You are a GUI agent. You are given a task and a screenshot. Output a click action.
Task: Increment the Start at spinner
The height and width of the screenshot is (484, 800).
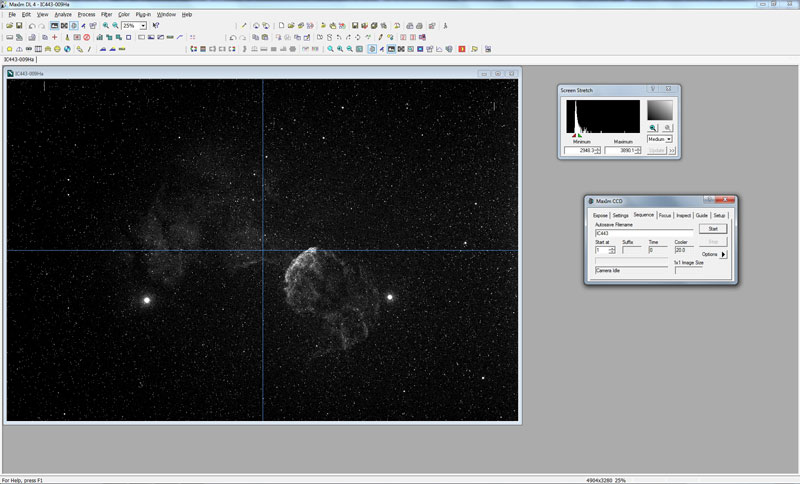coord(612,247)
